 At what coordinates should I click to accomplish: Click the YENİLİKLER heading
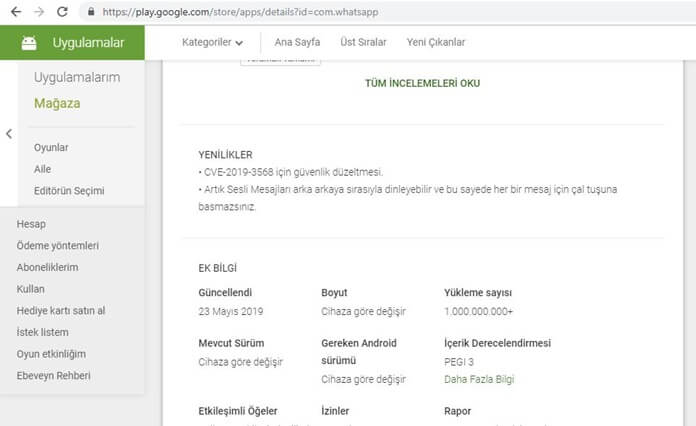click(225, 155)
